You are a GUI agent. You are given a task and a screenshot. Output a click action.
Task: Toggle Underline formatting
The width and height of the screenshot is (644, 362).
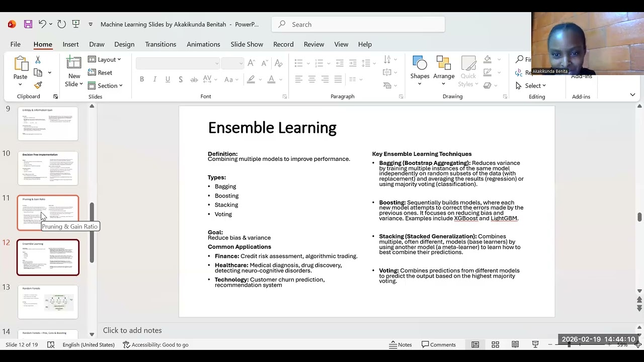click(x=168, y=79)
